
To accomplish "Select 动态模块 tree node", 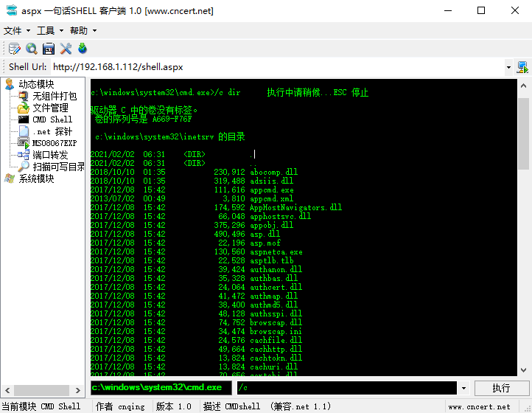I will pos(36,84).
